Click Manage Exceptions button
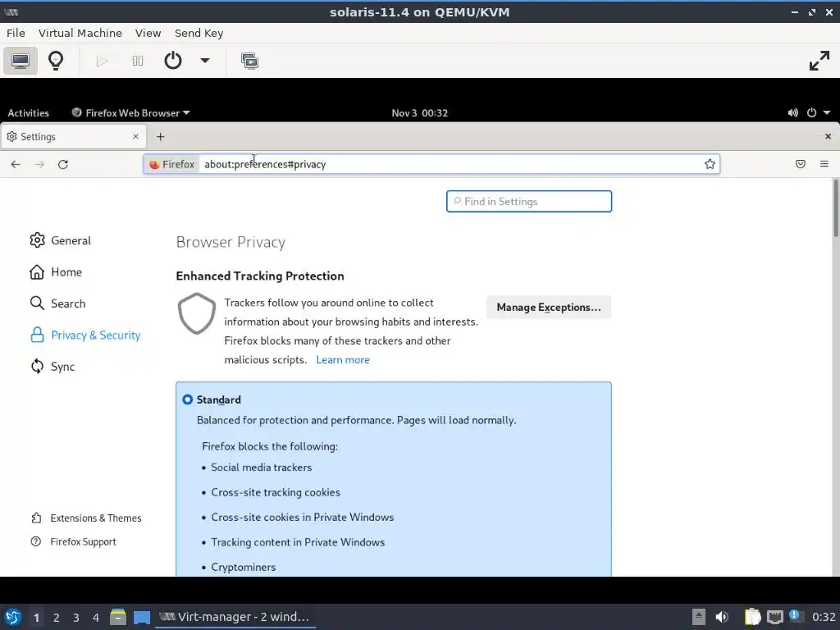The width and height of the screenshot is (840, 630). [x=549, y=308]
